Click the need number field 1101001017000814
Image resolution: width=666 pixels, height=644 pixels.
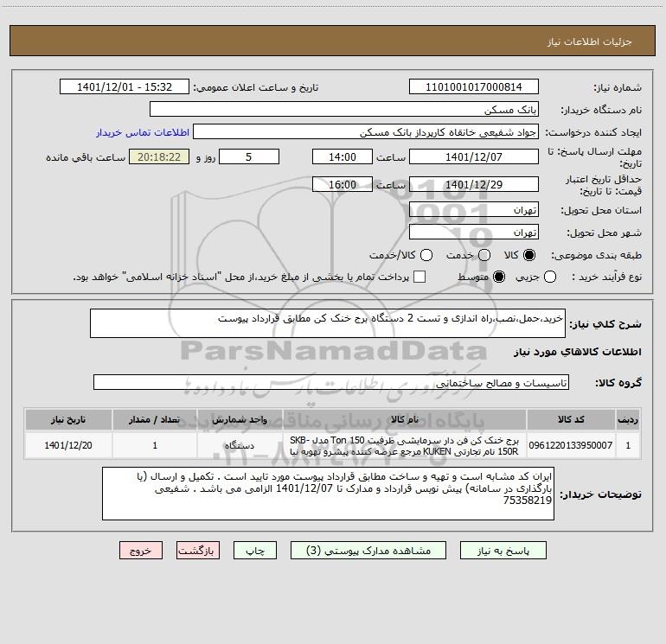click(474, 87)
